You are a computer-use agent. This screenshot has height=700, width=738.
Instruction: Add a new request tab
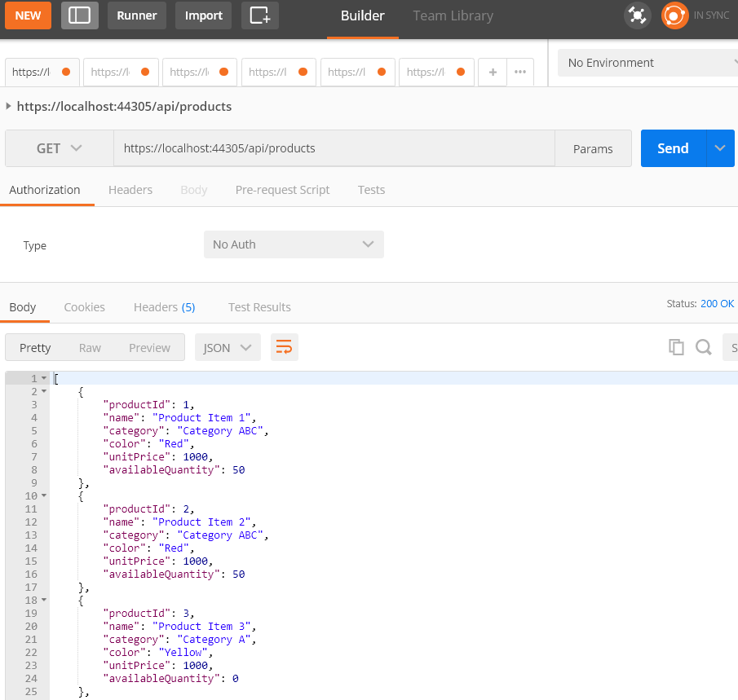(493, 72)
